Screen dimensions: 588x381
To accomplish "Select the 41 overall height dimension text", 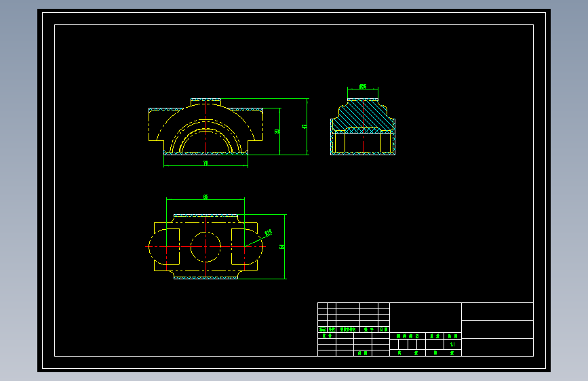I will click(x=304, y=127).
